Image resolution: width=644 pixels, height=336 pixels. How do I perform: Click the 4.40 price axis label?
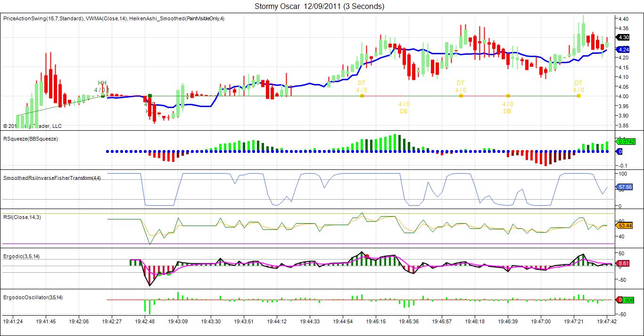pos(623,19)
